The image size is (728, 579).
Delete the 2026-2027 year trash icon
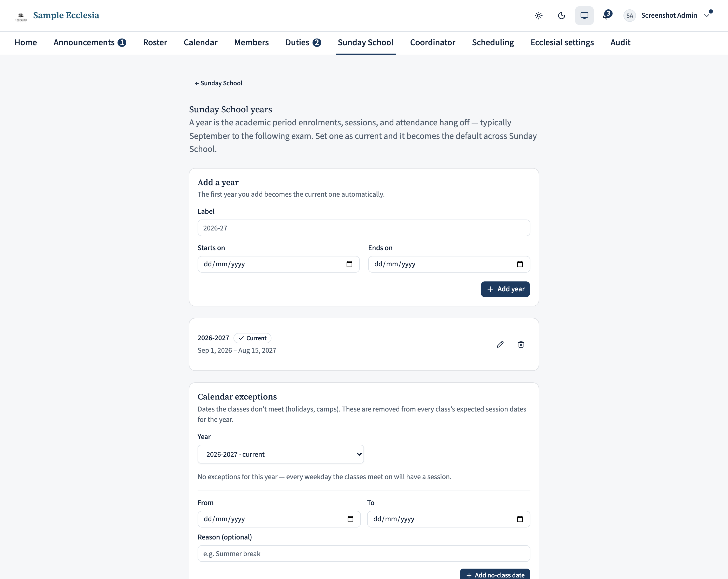pyautogui.click(x=521, y=344)
